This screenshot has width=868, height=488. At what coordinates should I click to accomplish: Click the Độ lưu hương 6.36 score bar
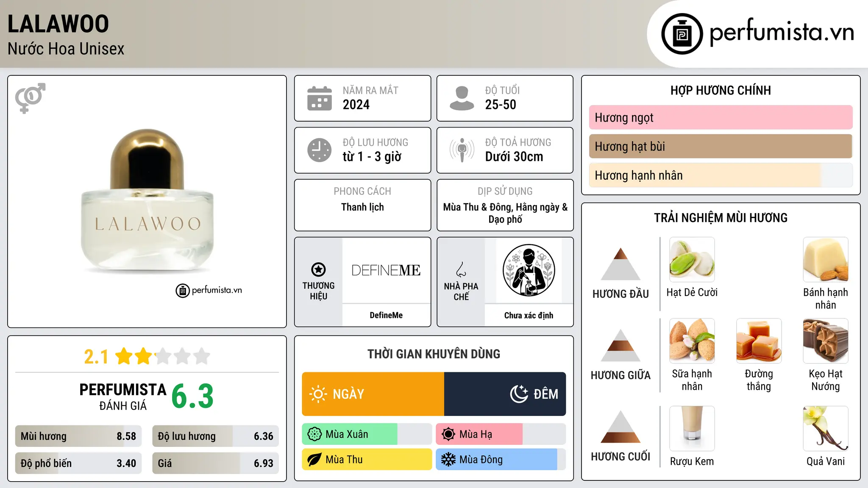pos(215,436)
